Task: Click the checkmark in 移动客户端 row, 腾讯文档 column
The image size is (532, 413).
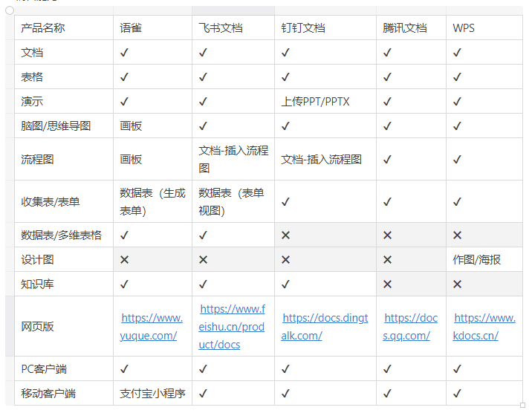Action: point(387,394)
